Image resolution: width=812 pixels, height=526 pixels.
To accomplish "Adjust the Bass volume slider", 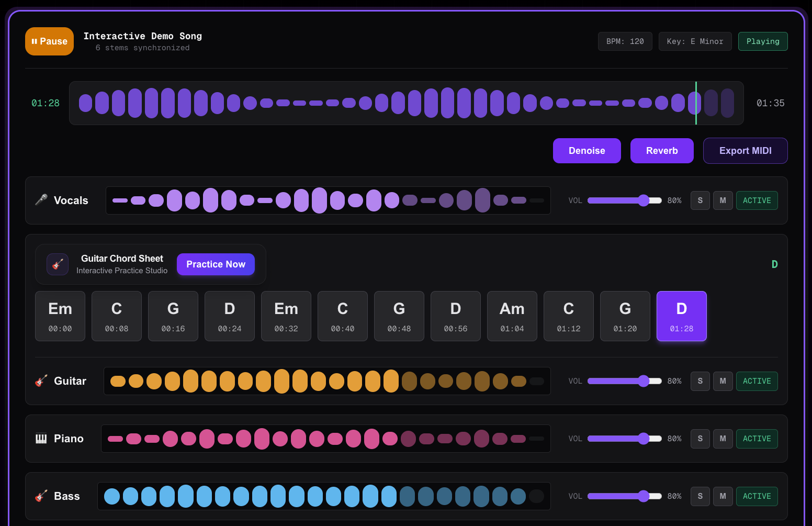I will point(625,496).
